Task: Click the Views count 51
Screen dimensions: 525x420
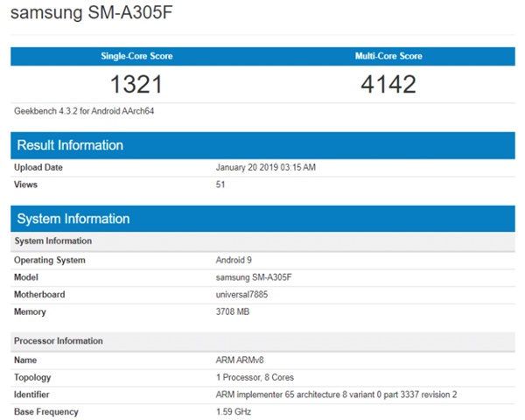Action: click(220, 185)
